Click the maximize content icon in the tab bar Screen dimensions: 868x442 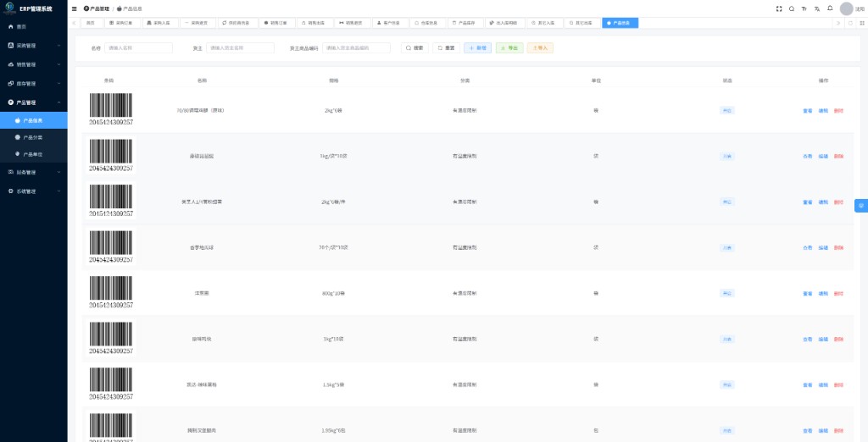tap(862, 23)
